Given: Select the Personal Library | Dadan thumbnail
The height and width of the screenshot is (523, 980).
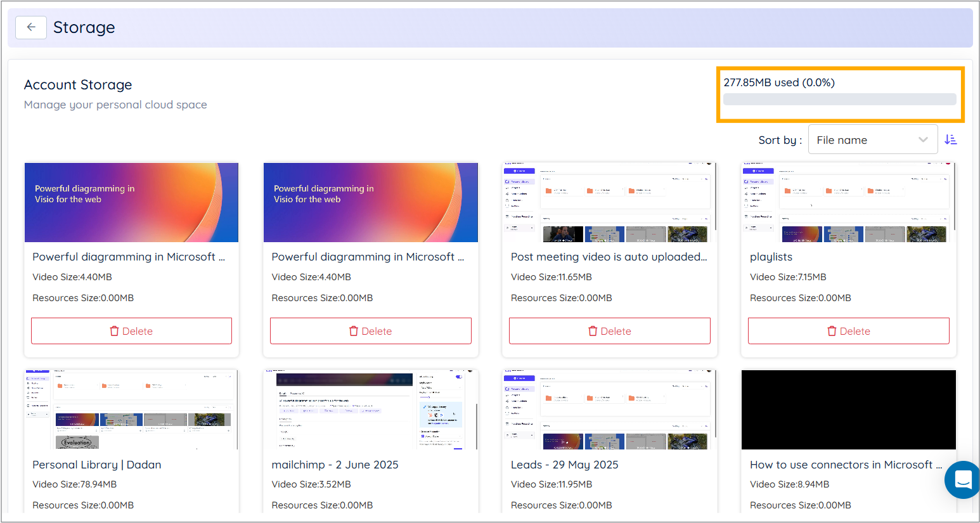Looking at the screenshot, I should 131,410.
